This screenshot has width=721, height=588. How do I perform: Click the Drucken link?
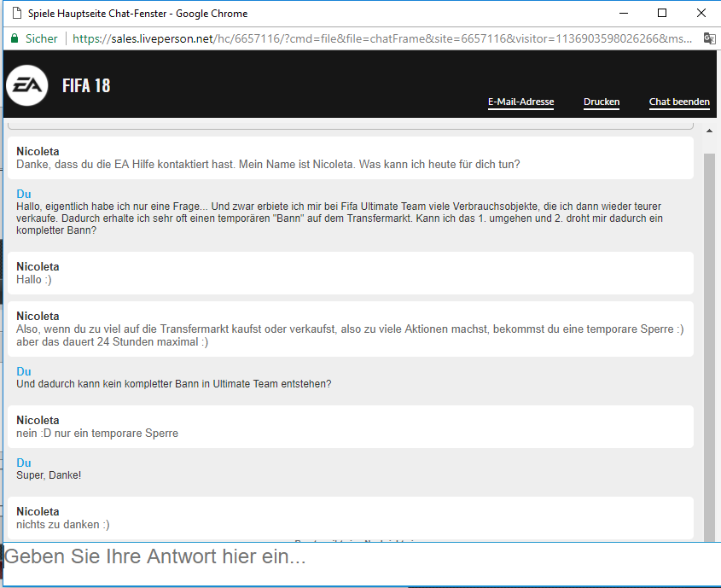(x=602, y=102)
